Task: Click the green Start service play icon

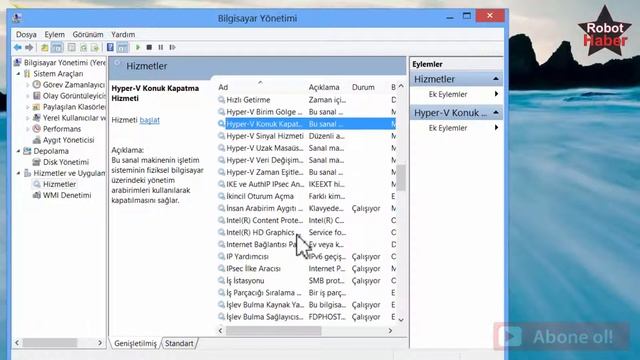Action: click(138, 47)
